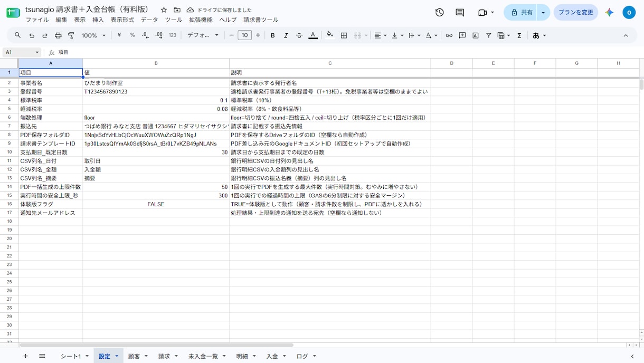Screen dimensions: 644x363
Task: Undo the last action
Action: pyautogui.click(x=32, y=35)
